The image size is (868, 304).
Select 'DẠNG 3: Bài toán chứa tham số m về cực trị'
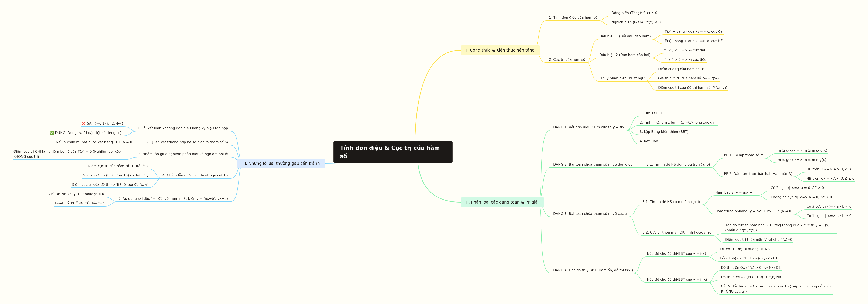coord(590,213)
